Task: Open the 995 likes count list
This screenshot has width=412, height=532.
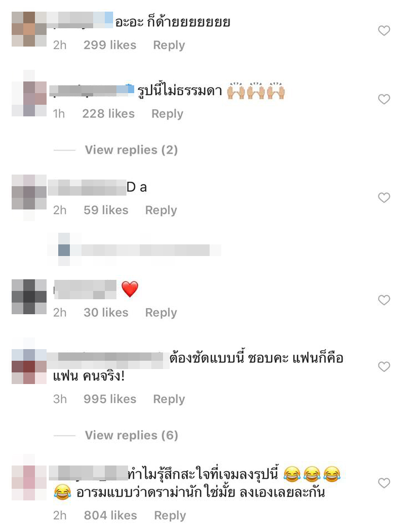Action: coord(110,399)
